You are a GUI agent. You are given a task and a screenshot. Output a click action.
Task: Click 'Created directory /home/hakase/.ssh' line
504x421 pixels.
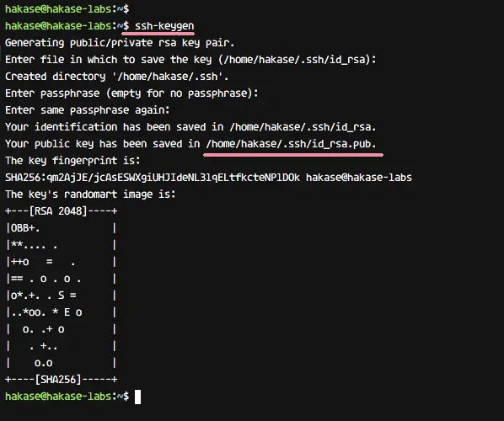[116, 77]
